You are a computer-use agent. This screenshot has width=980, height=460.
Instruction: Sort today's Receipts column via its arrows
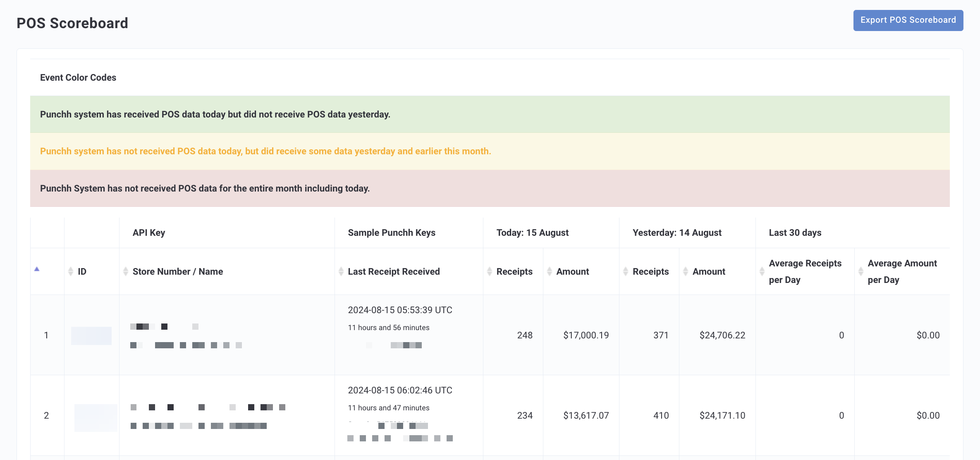tap(490, 271)
